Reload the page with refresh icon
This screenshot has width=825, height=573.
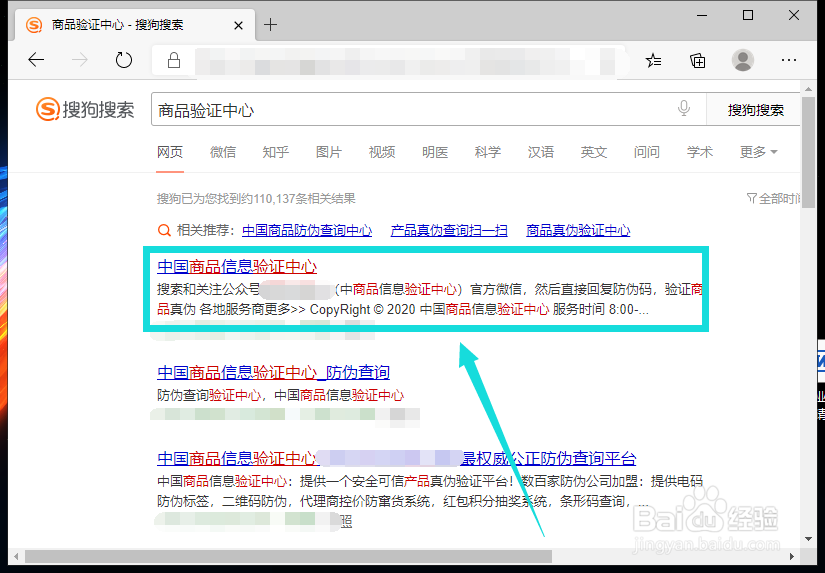[x=124, y=60]
